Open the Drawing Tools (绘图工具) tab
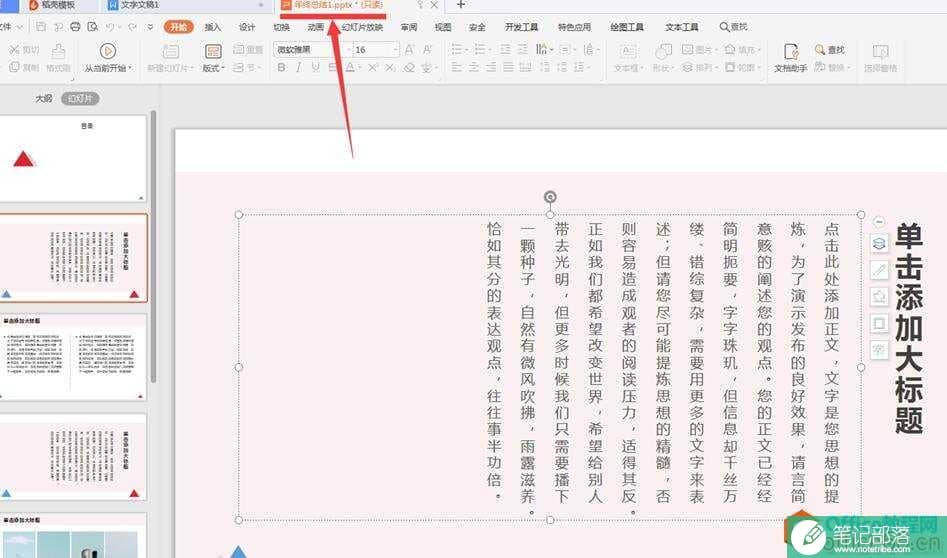The image size is (947, 558). pyautogui.click(x=627, y=27)
